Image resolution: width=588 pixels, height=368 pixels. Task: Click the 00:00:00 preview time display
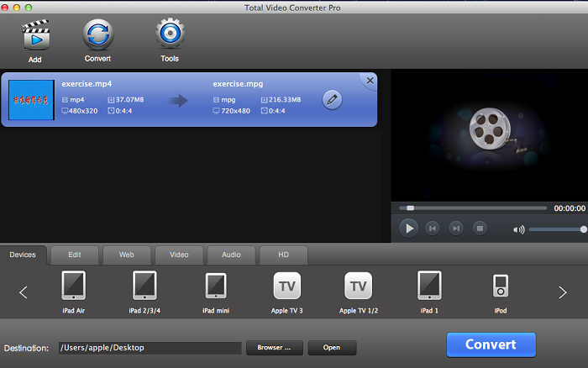tap(570, 208)
